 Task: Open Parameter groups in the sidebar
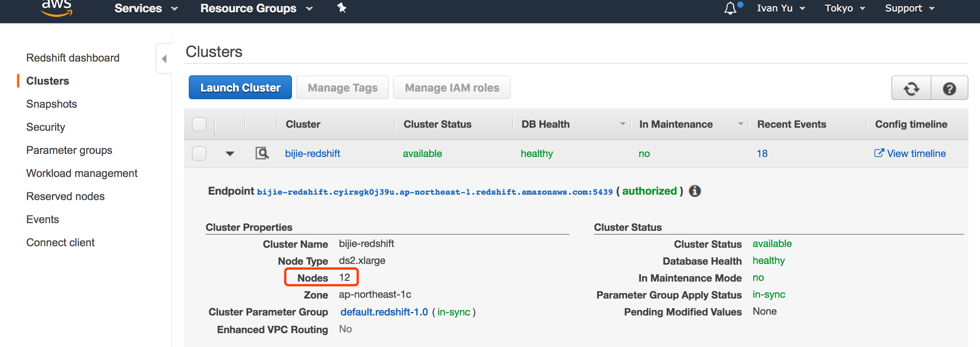tap(69, 150)
